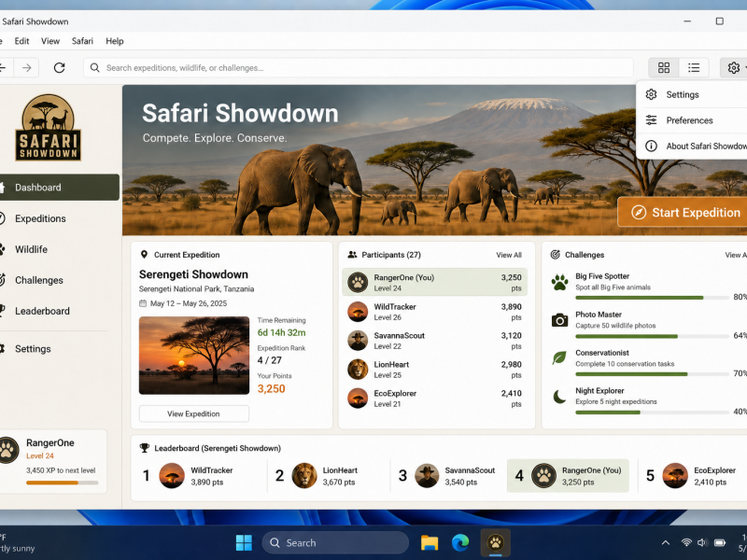
Task: Open Wildlife in the sidebar
Action: click(x=59, y=249)
